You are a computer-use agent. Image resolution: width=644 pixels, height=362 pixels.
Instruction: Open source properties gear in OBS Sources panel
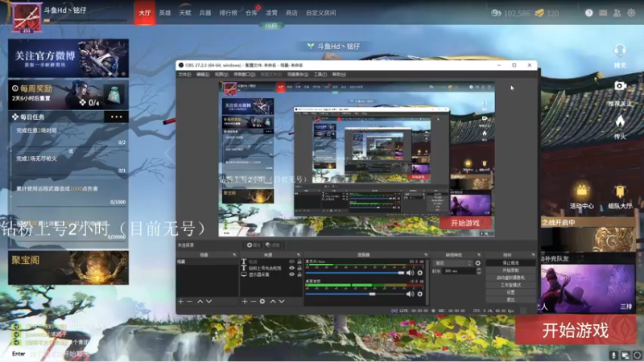click(262, 301)
